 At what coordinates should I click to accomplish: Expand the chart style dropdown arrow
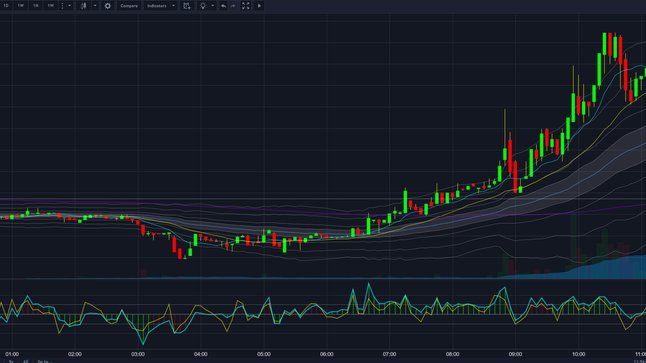pos(95,6)
